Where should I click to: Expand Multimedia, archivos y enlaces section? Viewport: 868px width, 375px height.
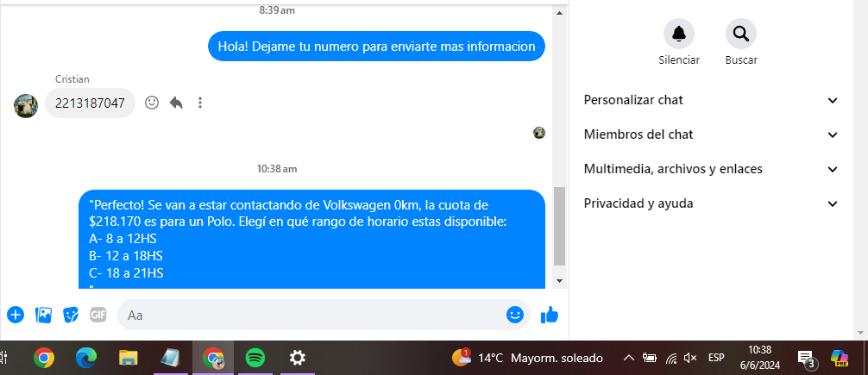pyautogui.click(x=711, y=169)
